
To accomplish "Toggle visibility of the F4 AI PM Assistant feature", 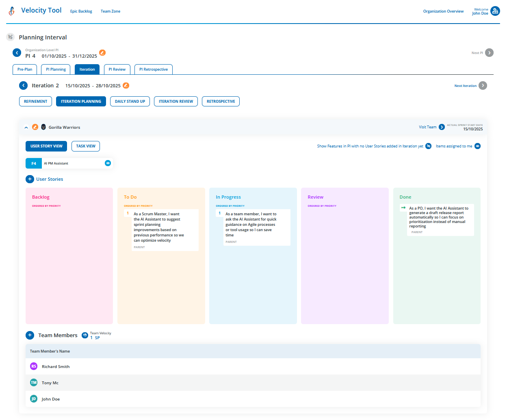I will 108,163.
